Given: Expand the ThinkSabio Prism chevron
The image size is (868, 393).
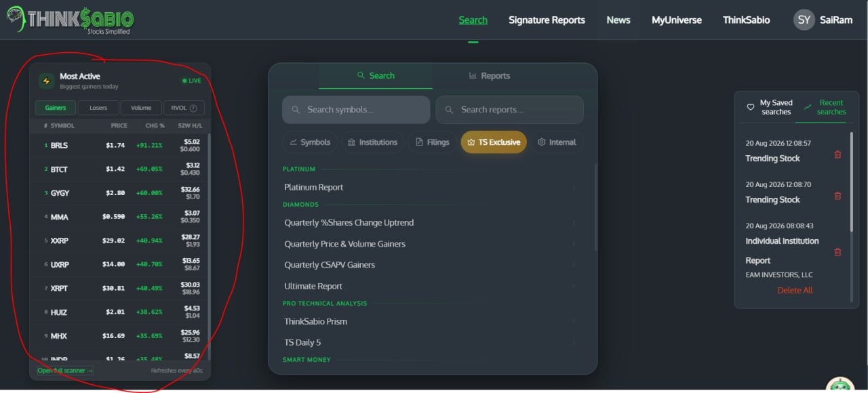Looking at the screenshot, I should tap(574, 322).
